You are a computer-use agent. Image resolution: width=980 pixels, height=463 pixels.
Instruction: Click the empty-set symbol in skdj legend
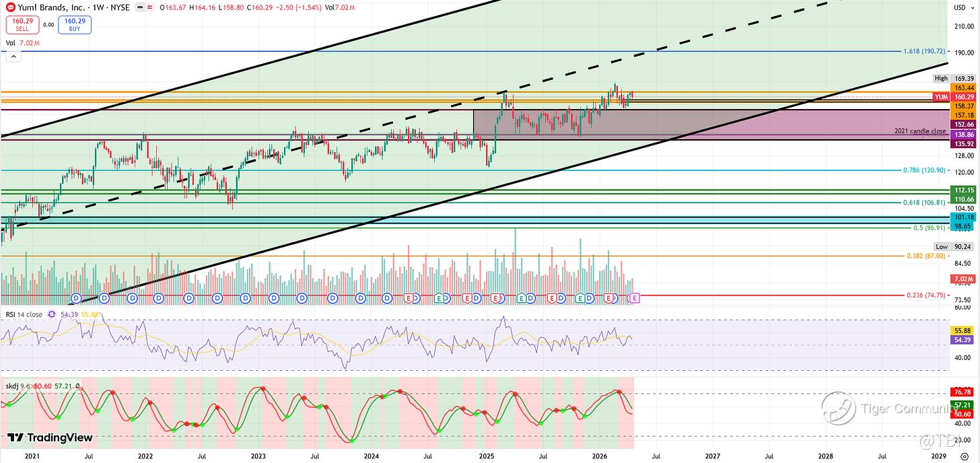(78, 388)
